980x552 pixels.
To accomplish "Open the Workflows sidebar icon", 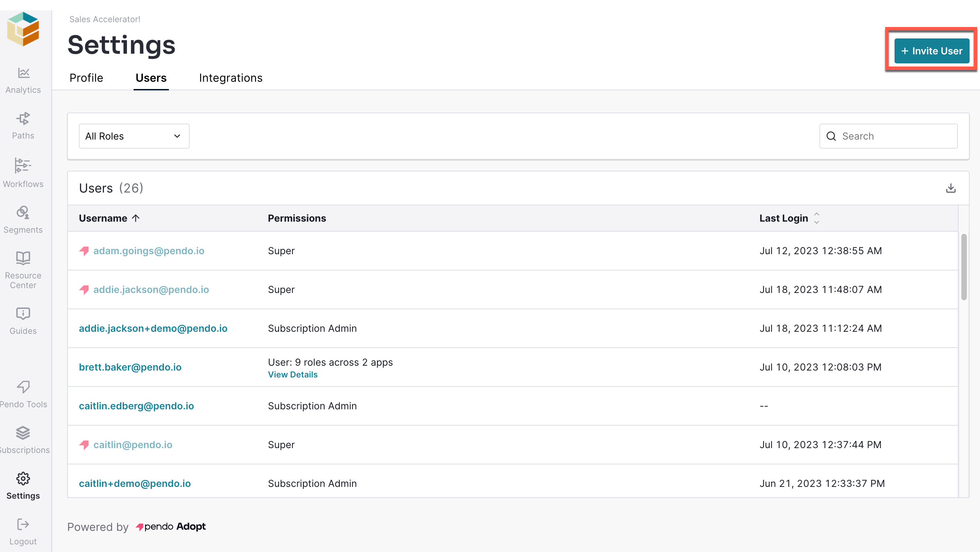I will [23, 166].
